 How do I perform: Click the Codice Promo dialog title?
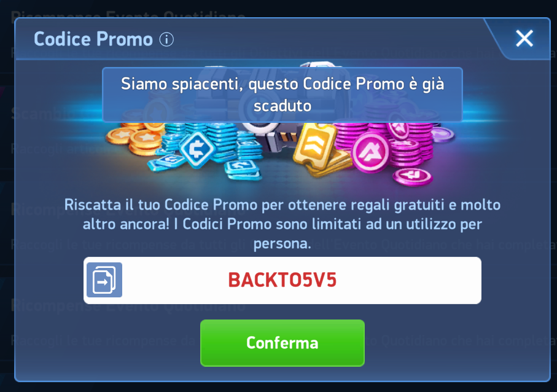(93, 39)
